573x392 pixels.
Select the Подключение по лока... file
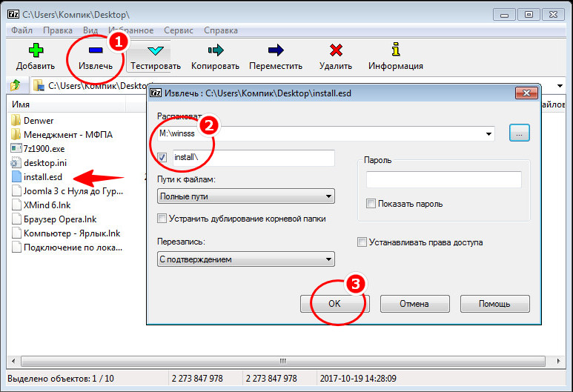click(x=67, y=248)
